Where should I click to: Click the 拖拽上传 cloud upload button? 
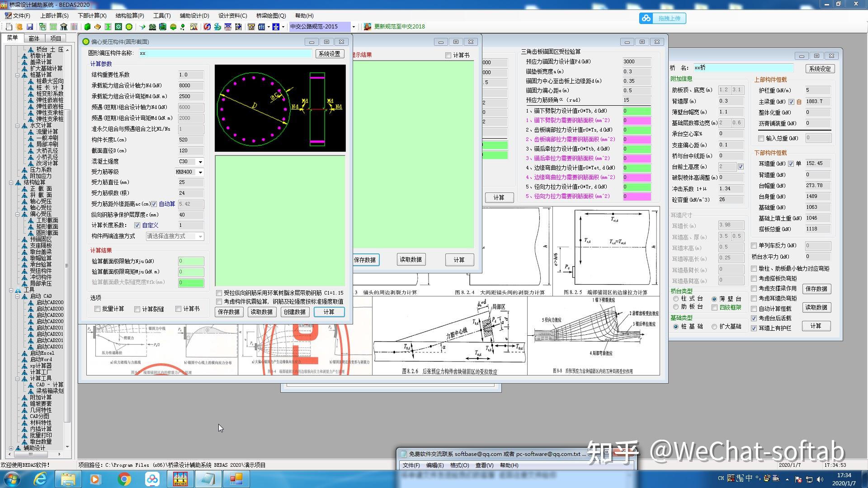[x=663, y=18]
